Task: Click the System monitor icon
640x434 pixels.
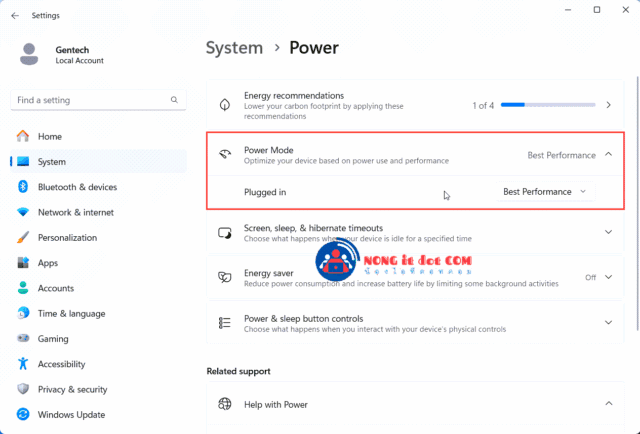Action: coord(23,161)
